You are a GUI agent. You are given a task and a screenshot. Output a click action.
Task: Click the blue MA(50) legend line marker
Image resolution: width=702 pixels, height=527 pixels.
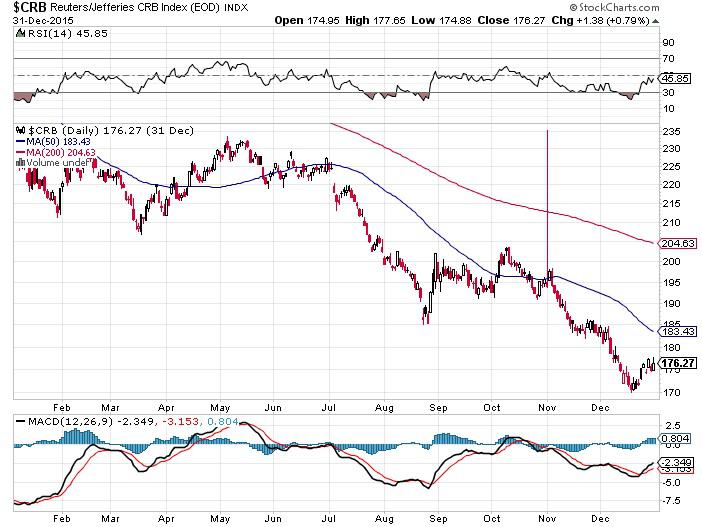pyautogui.click(x=21, y=141)
